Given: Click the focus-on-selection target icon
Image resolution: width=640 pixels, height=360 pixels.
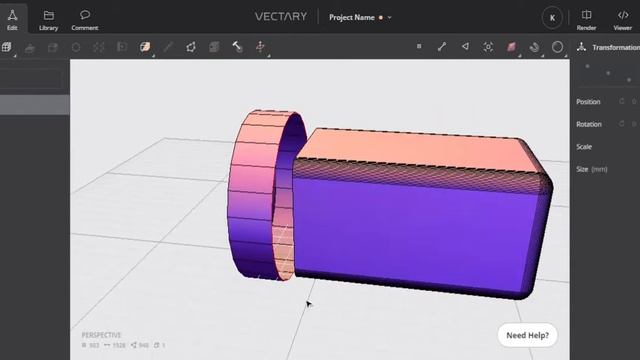Looking at the screenshot, I should click(x=488, y=47).
